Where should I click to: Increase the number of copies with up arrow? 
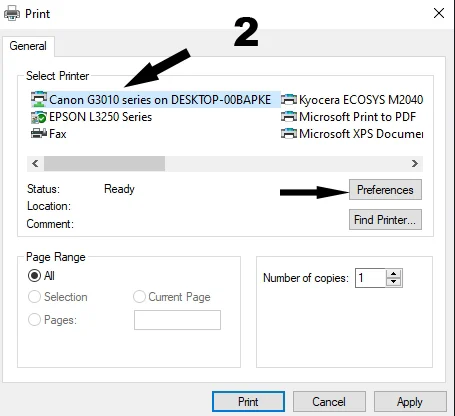coord(394,274)
